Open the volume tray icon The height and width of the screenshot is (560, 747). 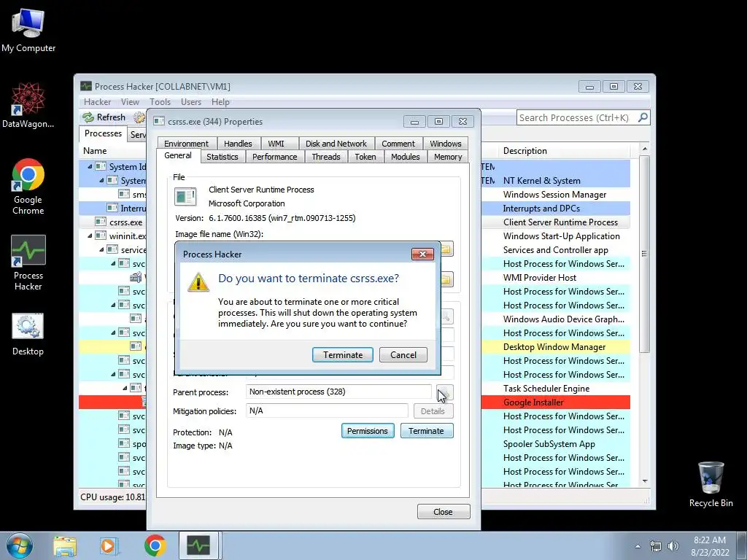(x=673, y=546)
